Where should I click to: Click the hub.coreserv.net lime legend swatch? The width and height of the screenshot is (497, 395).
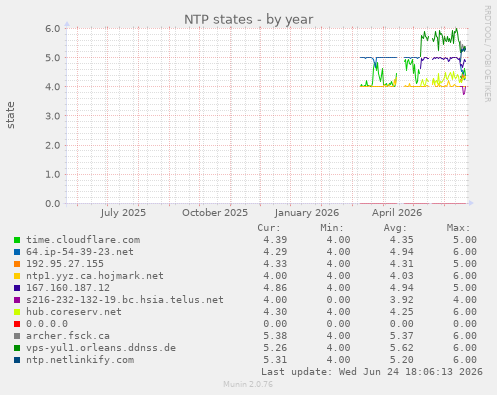pos(17,312)
